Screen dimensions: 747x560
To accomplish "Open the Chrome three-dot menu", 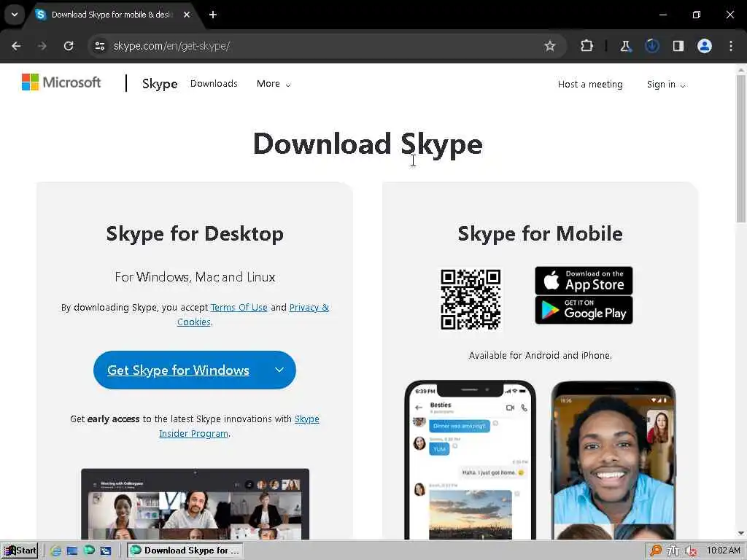I will point(731,46).
